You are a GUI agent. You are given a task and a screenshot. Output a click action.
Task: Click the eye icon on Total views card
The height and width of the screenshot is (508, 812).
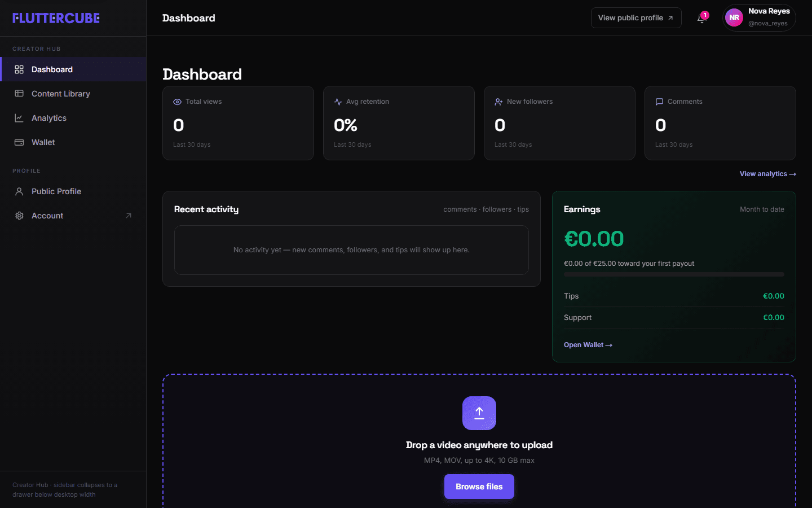coord(177,102)
